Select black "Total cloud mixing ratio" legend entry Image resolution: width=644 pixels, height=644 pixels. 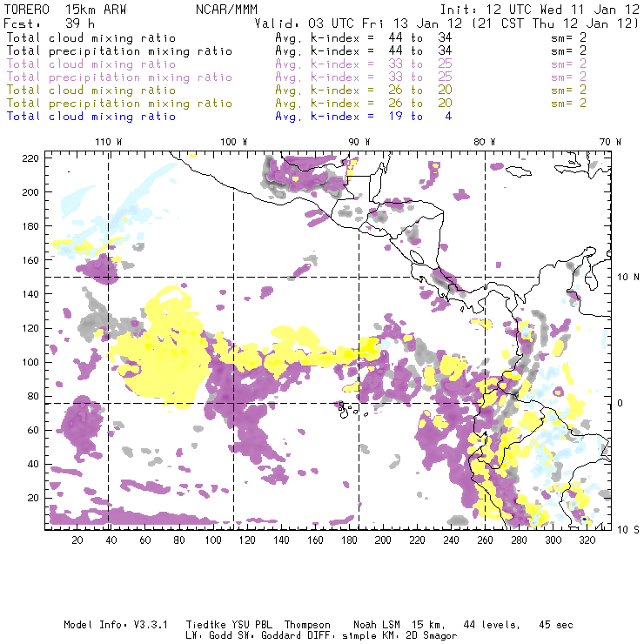coord(91,38)
